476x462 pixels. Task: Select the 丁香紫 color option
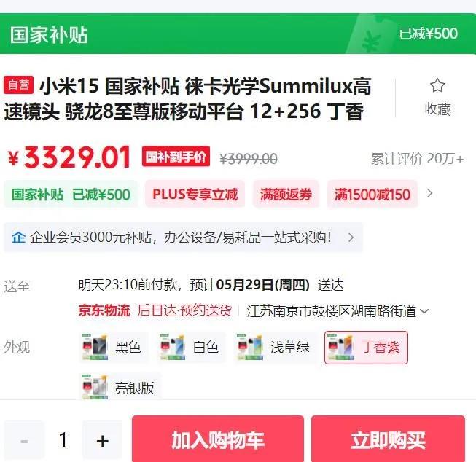click(x=366, y=348)
